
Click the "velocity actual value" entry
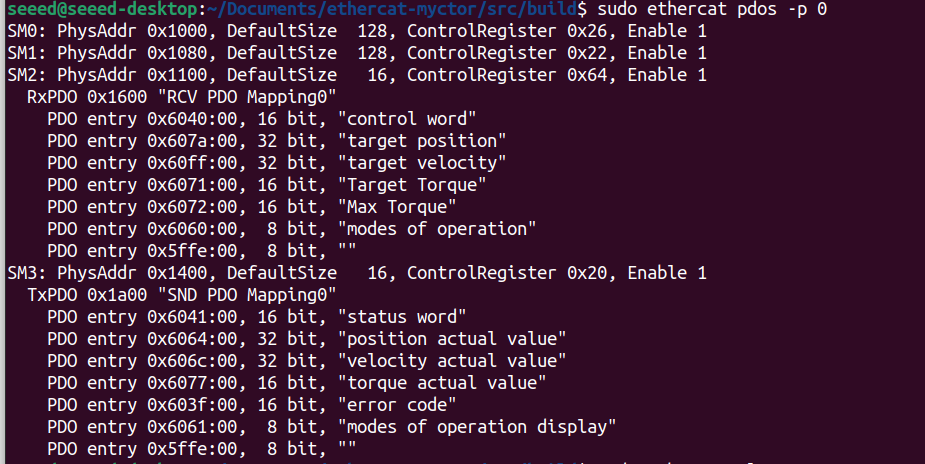pyautogui.click(x=306, y=361)
